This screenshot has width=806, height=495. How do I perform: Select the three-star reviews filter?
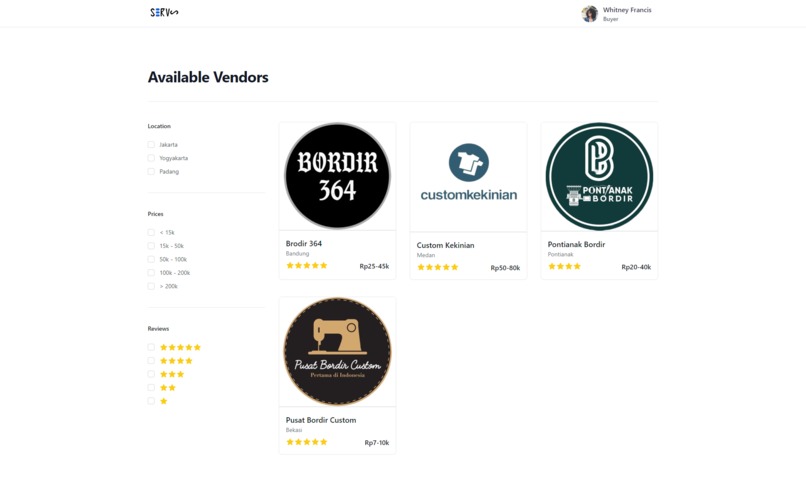point(151,374)
